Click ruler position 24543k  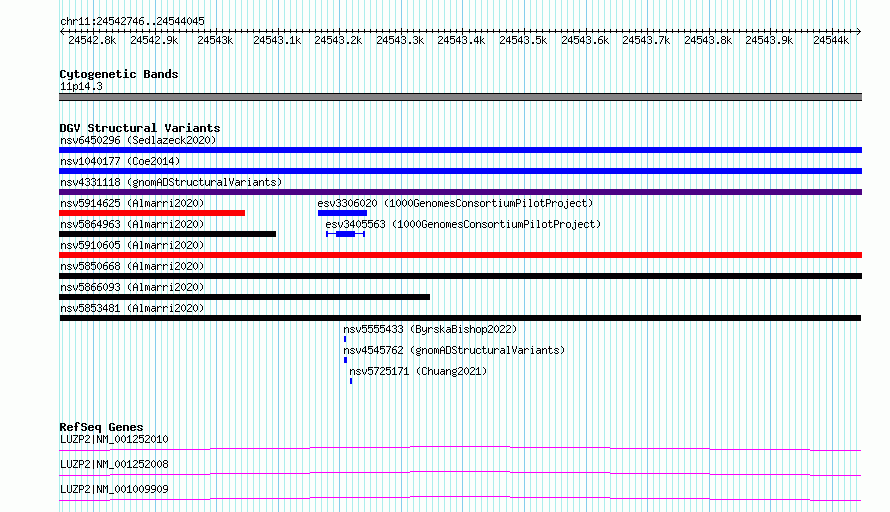click(215, 40)
